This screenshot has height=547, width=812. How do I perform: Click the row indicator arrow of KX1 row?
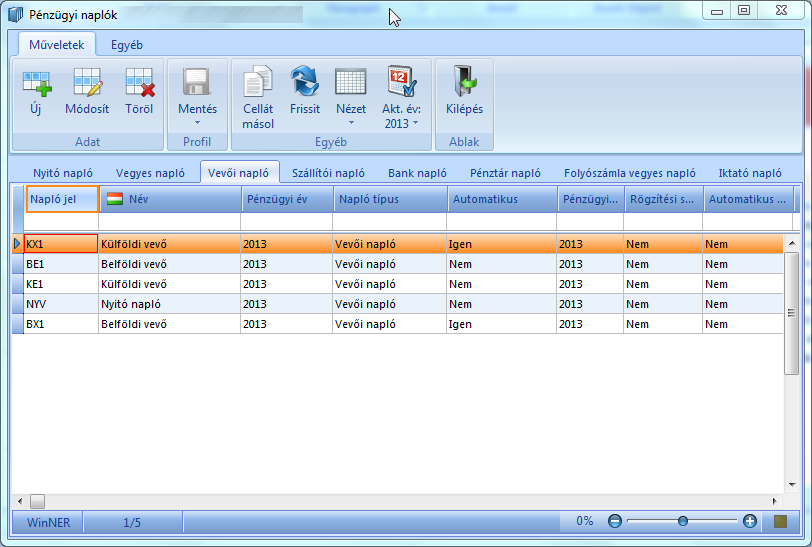coord(17,243)
